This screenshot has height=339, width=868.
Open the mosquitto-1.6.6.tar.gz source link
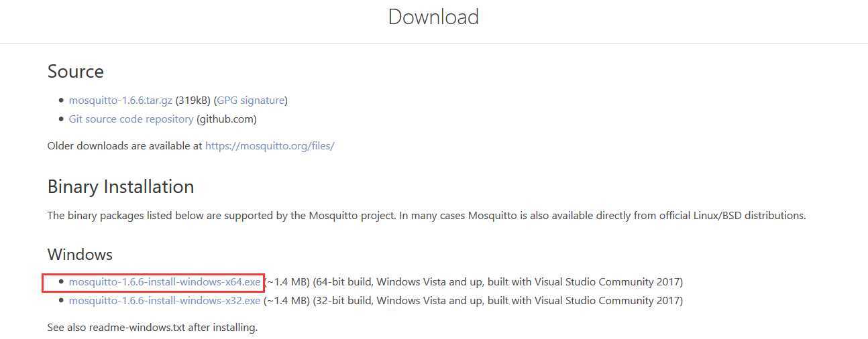click(x=121, y=100)
